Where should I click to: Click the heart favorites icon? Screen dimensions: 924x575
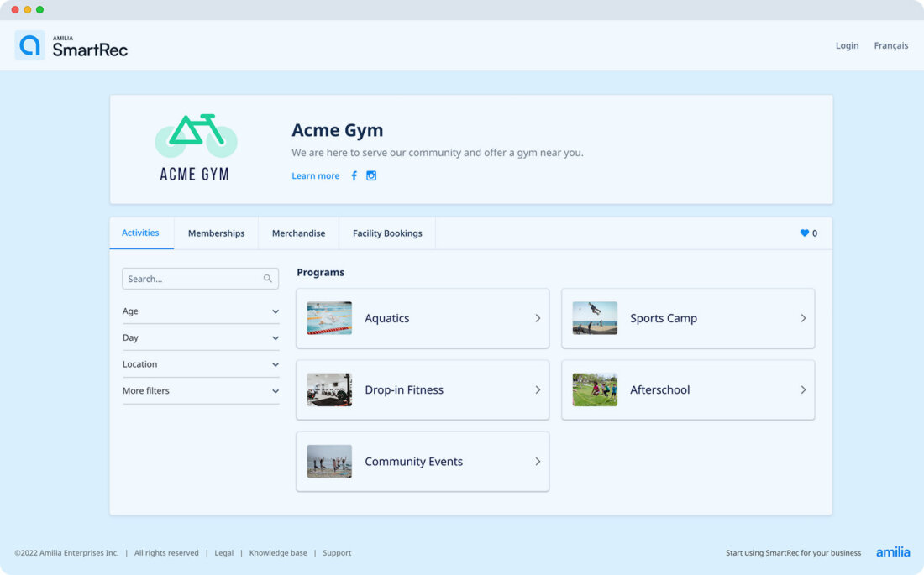804,233
